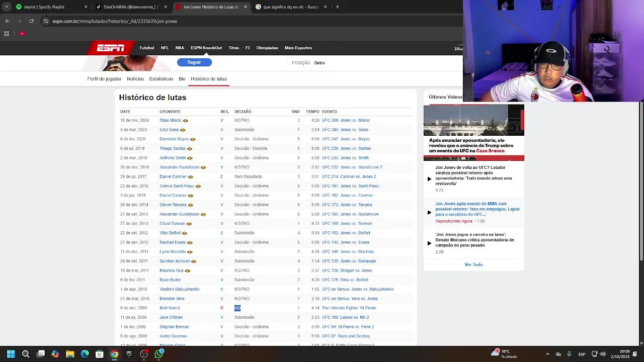The width and height of the screenshot is (644, 362).
Task: Open the Bio tab
Action: (182, 79)
